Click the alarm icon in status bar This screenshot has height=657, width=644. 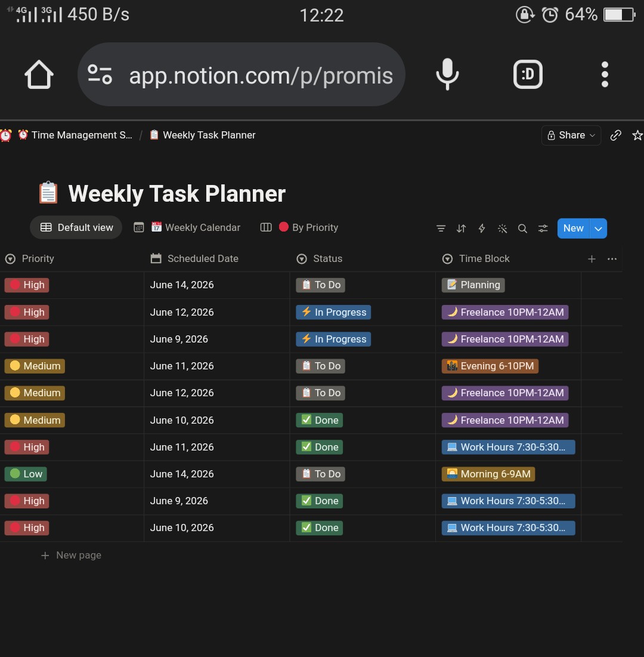[x=550, y=15]
